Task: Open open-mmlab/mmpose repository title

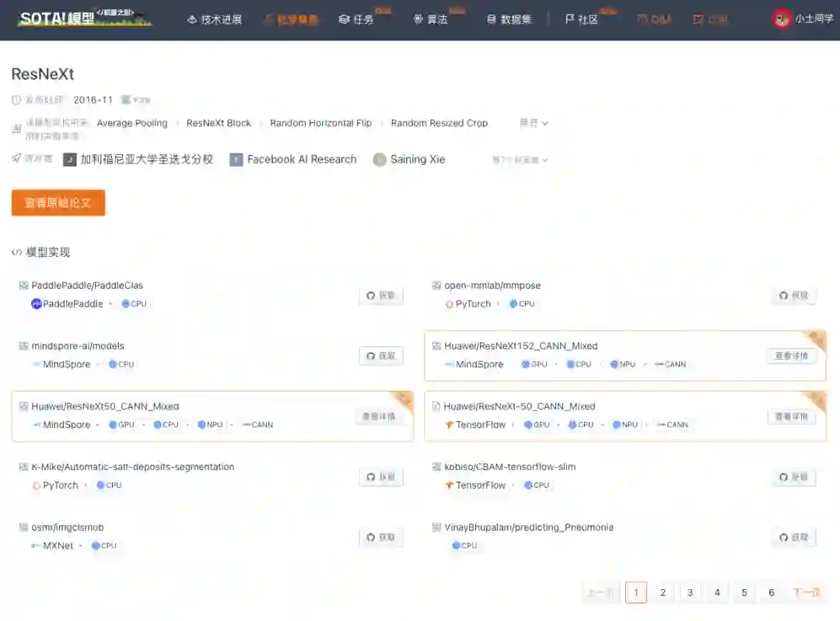Action: (x=492, y=286)
